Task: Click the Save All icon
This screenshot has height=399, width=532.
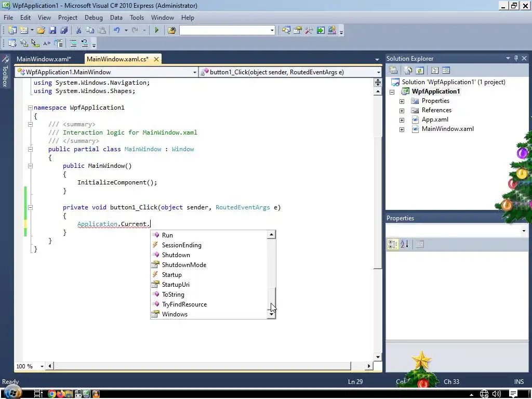Action: (x=64, y=30)
